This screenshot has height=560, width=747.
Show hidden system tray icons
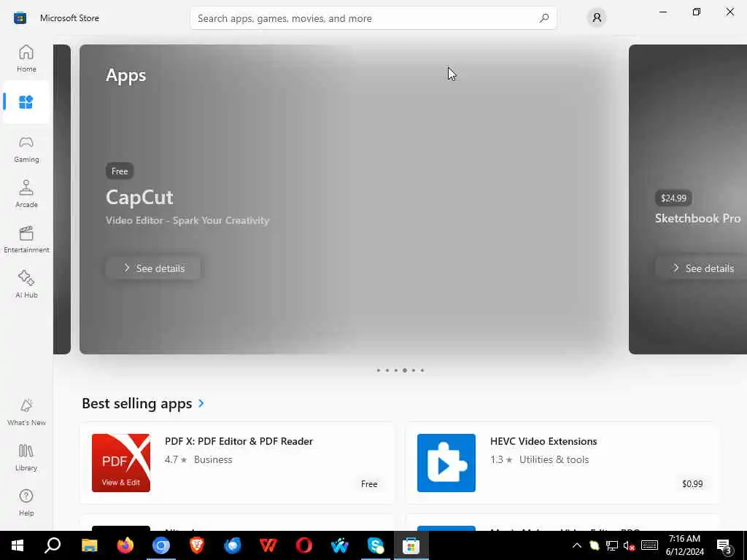pos(576,545)
